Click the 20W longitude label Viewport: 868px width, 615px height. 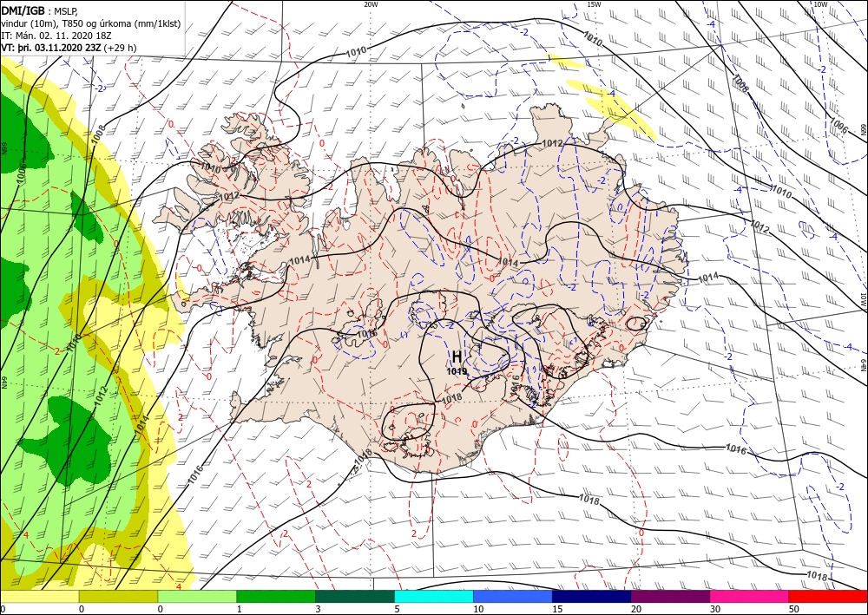pos(371,3)
